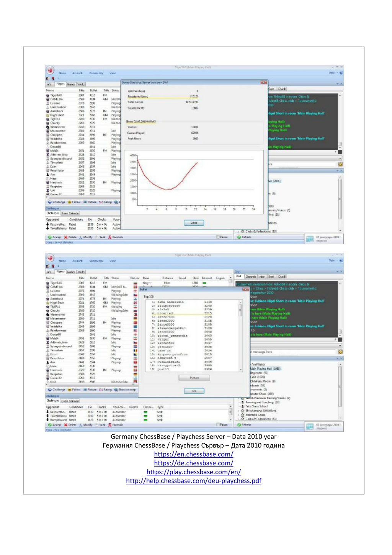Open Event Calendar tab in lower screenshot
Viewport: 392px width, 555px height.
pos(70,401)
